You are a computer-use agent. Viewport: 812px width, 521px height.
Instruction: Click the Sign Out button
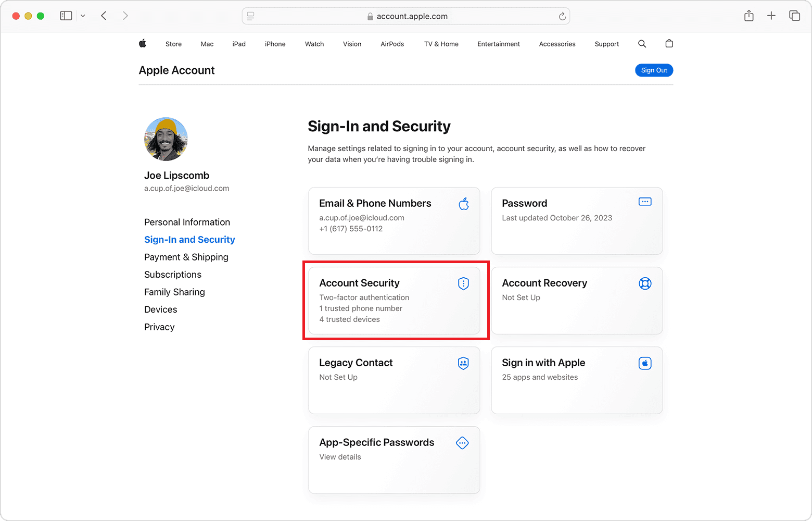tap(654, 70)
